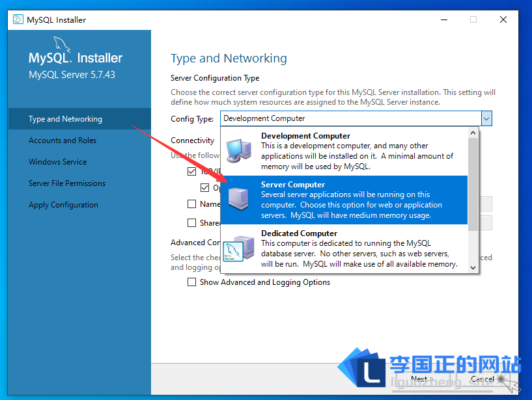Click the 'MySQL Server 5.7.43' version text
This screenshot has height=400, width=532.
pos(72,75)
